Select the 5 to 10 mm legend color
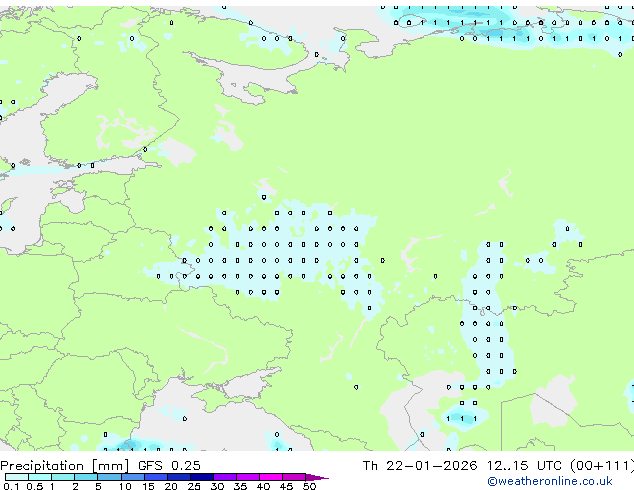Screen dimensions: 634x490 click(x=109, y=477)
